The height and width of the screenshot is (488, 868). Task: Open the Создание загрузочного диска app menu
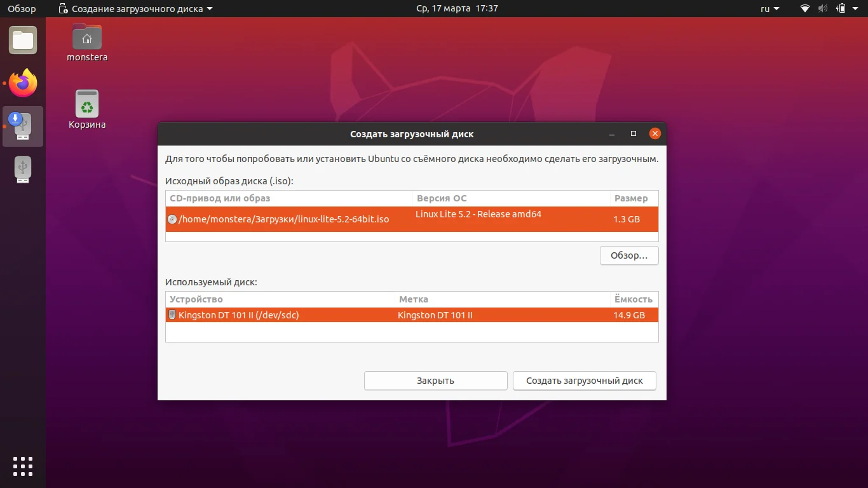pos(137,9)
